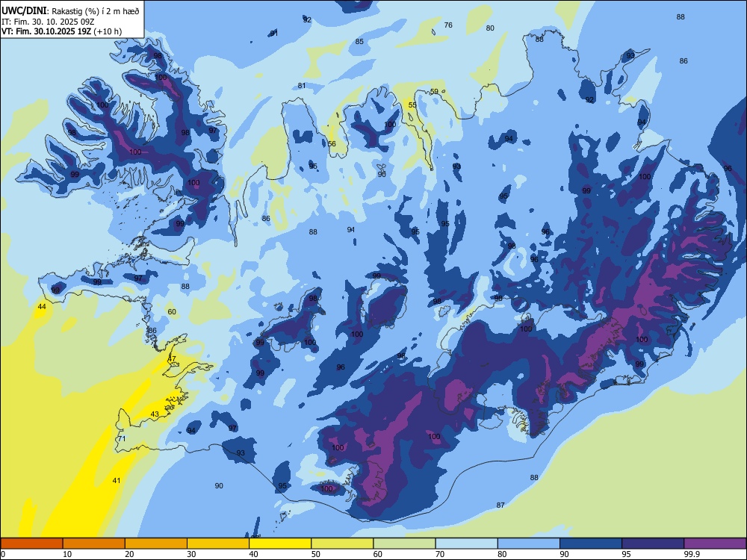Click the '56' humidity value on the map

tap(332, 144)
